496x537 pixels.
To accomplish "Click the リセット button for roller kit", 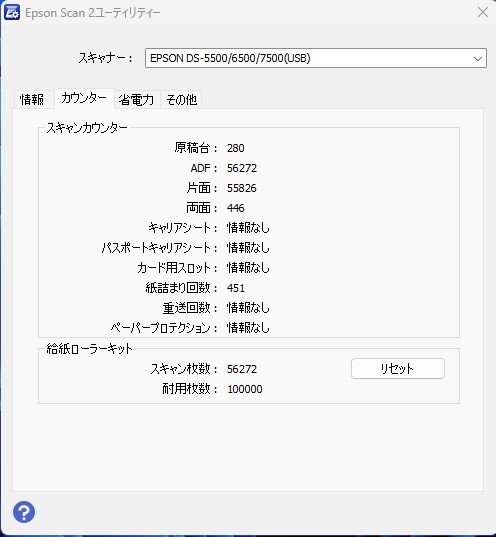I will 398,369.
